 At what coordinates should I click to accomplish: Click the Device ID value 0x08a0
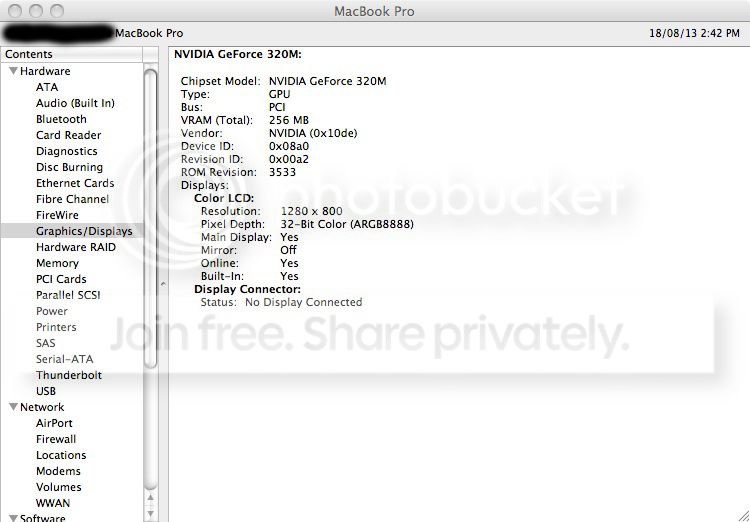pyautogui.click(x=288, y=146)
